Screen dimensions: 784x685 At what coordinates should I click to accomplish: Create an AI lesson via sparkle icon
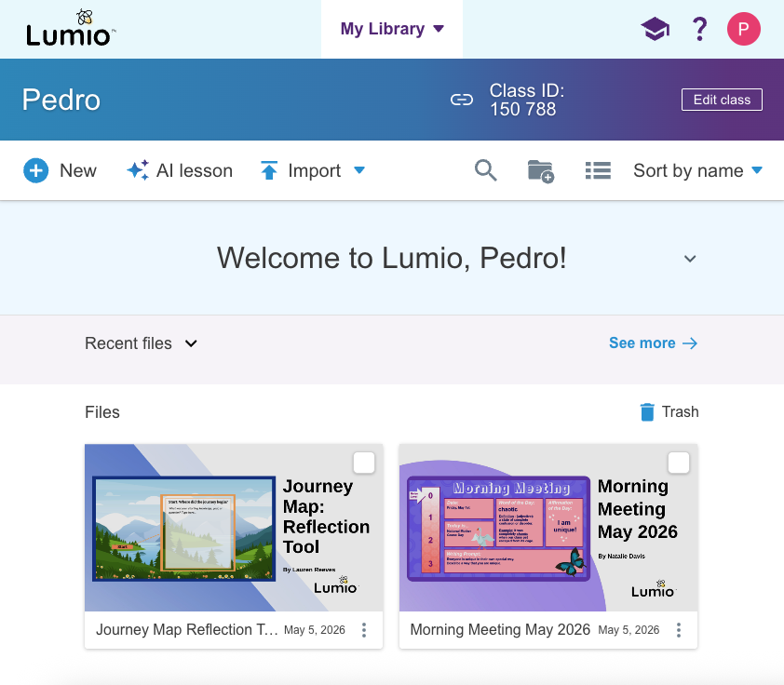(138, 170)
